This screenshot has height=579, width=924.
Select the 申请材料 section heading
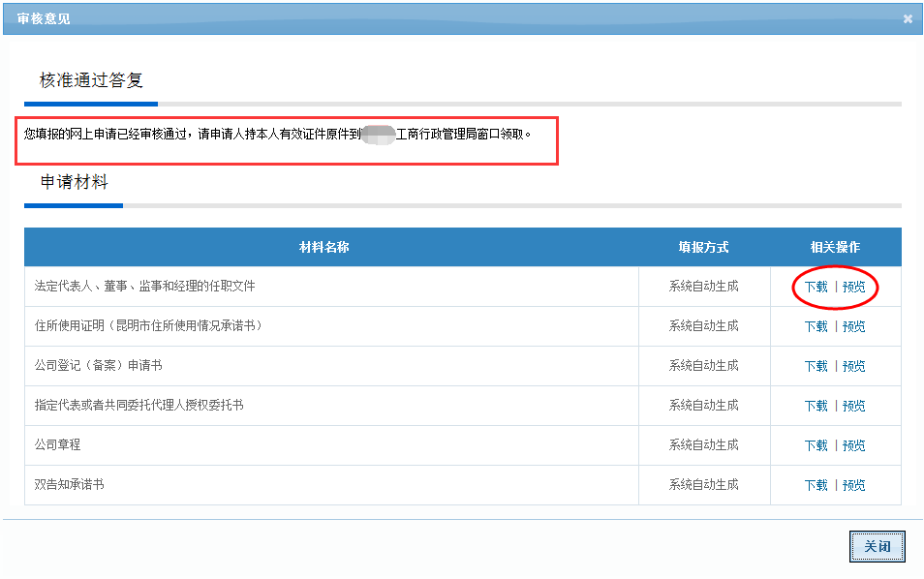(x=75, y=182)
